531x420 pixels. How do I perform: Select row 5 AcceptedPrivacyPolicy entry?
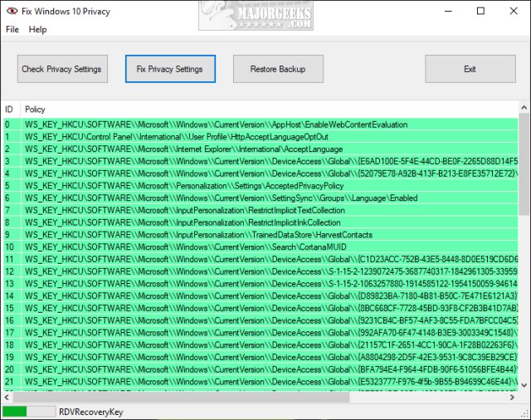(261, 186)
